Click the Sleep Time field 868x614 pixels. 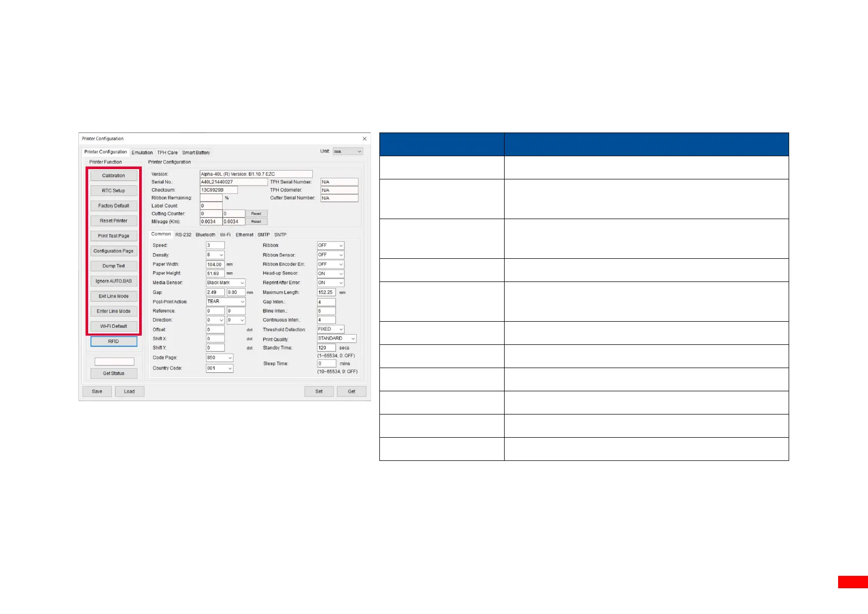(326, 363)
